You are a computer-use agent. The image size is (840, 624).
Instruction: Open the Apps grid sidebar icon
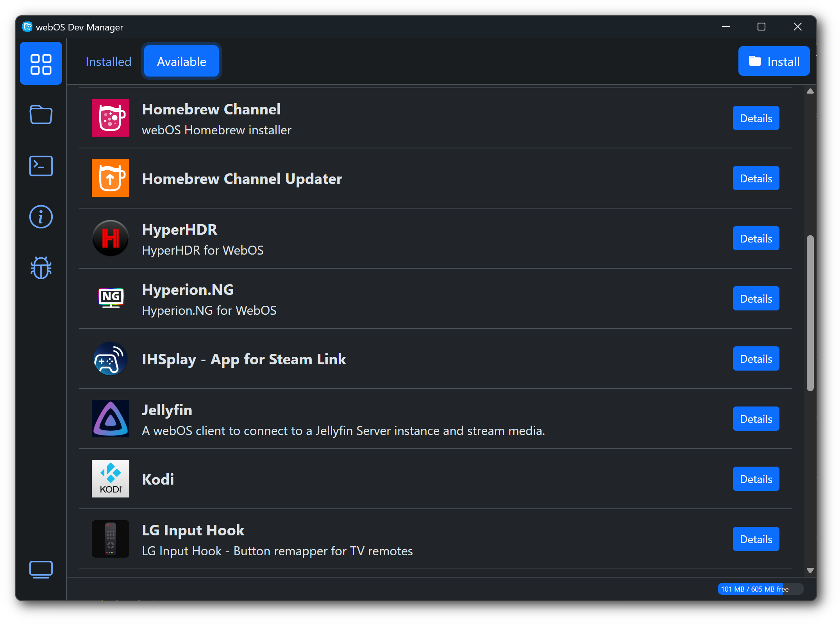click(41, 64)
